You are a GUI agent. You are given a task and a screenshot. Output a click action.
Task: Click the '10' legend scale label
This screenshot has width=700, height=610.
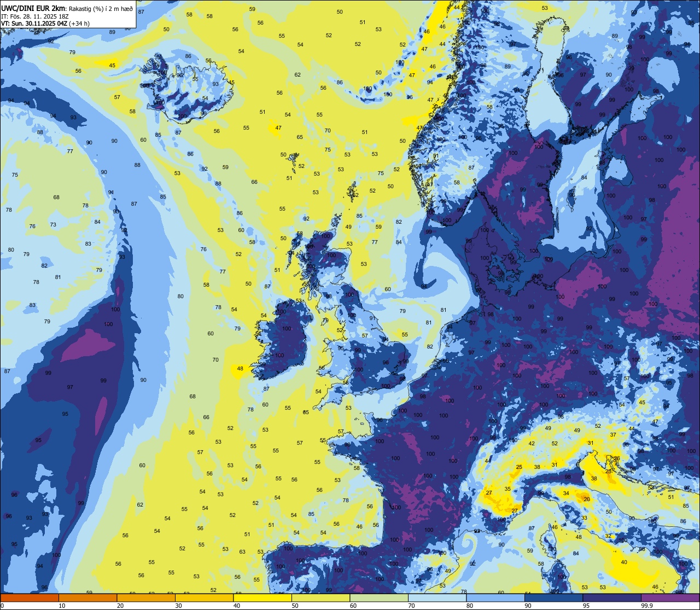(x=62, y=606)
